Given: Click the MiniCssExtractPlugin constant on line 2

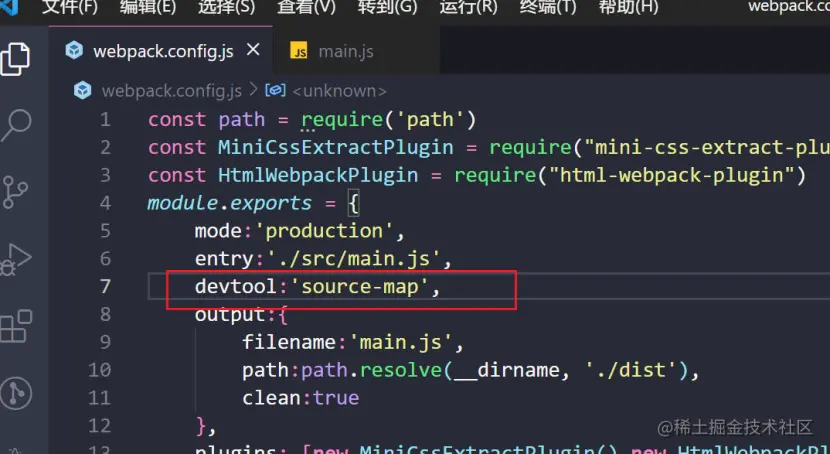Looking at the screenshot, I should pyautogui.click(x=336, y=147).
